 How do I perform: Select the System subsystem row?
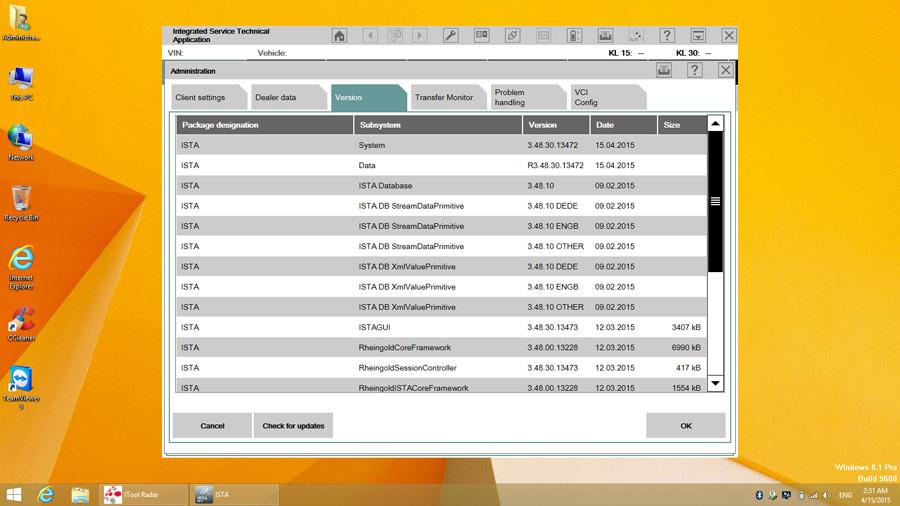(441, 145)
